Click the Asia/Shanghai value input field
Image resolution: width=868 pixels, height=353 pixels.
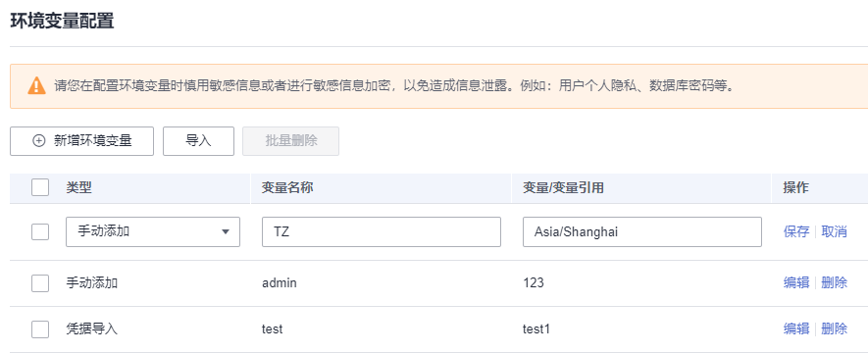[642, 231]
